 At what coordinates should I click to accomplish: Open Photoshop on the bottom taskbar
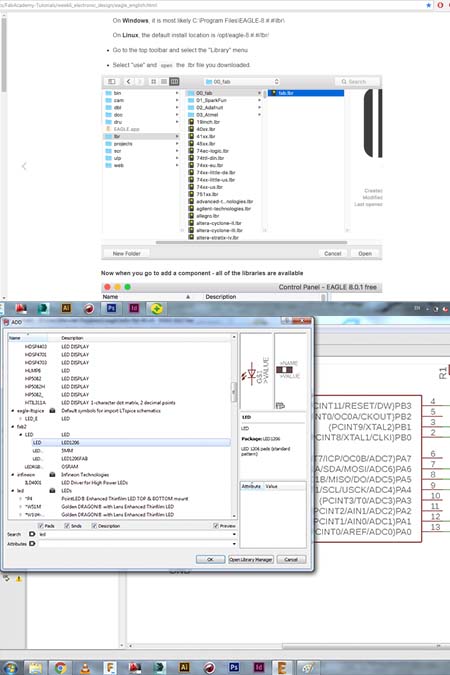tap(234, 668)
